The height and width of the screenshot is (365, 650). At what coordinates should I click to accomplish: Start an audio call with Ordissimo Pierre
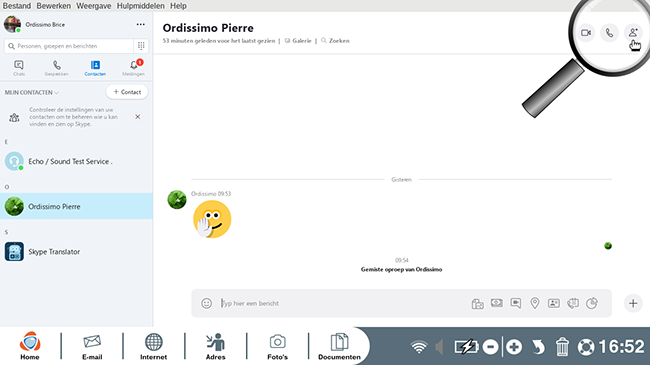(x=609, y=33)
